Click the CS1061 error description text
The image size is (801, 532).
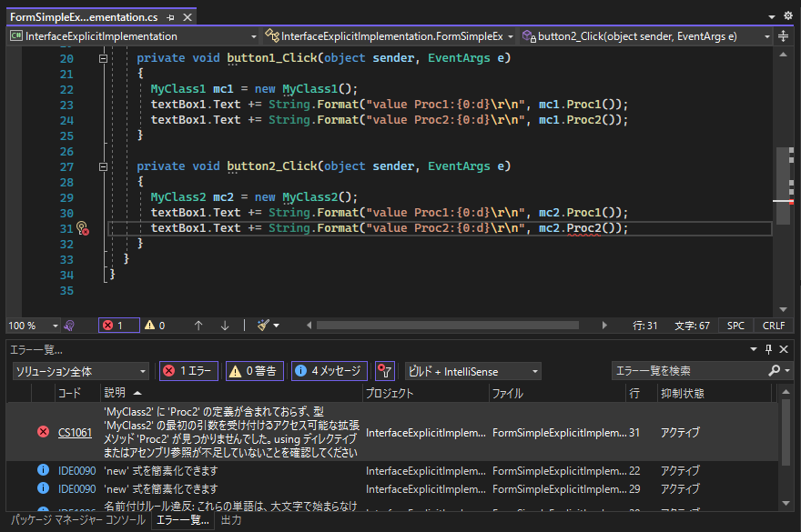[x=231, y=432]
